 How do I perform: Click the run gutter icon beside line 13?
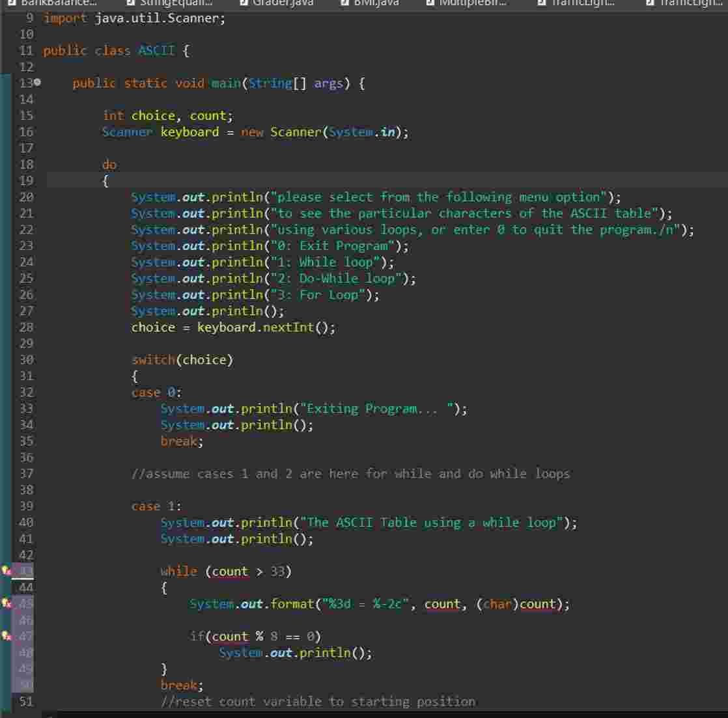[x=38, y=82]
